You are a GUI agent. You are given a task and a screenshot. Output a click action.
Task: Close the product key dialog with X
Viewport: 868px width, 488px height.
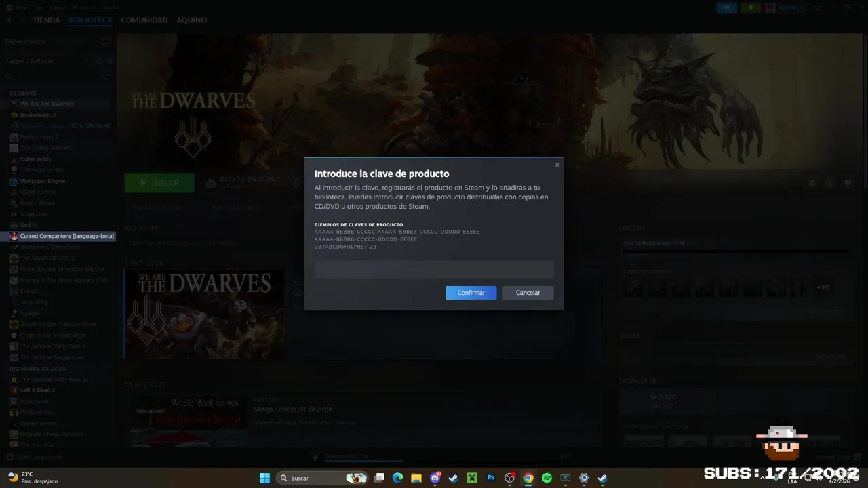pyautogui.click(x=557, y=165)
